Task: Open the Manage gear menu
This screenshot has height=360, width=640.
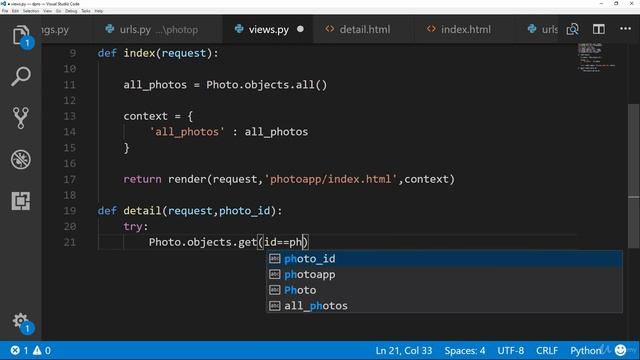Action: point(20,322)
